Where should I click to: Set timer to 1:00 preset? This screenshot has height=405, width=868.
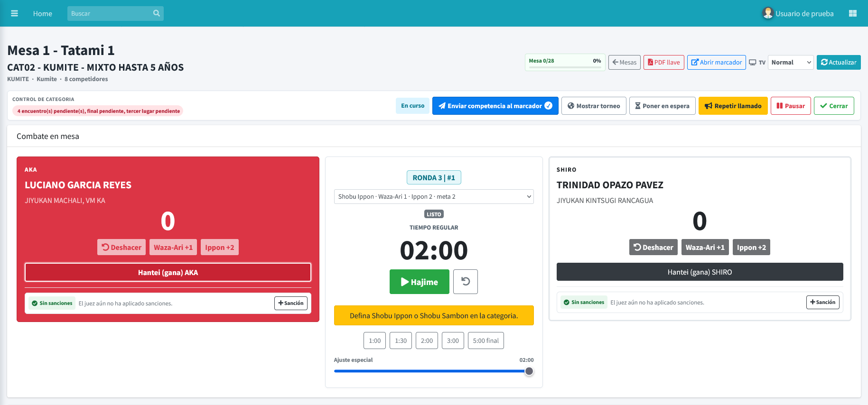375,341
